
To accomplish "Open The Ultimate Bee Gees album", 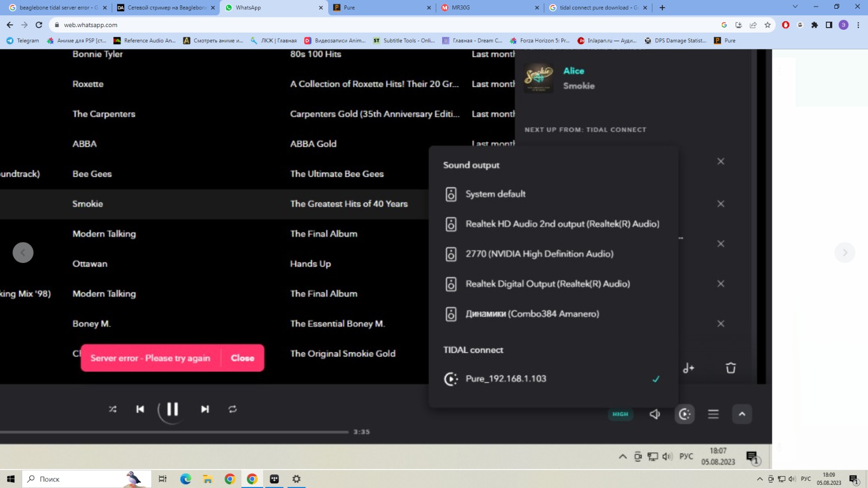I will 337,174.
